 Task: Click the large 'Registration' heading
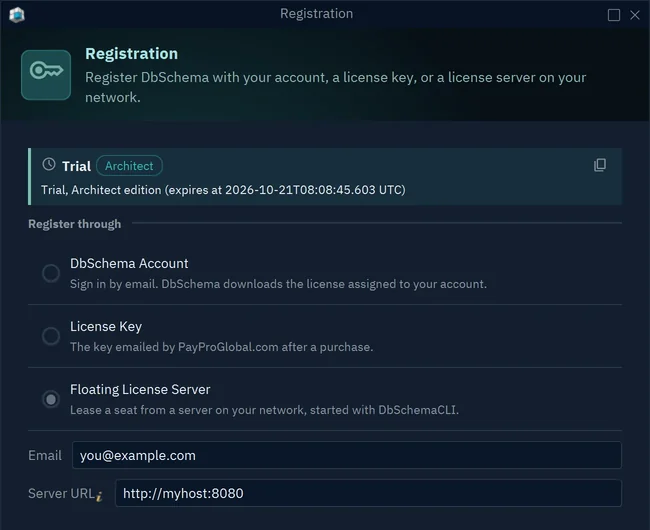tap(131, 54)
